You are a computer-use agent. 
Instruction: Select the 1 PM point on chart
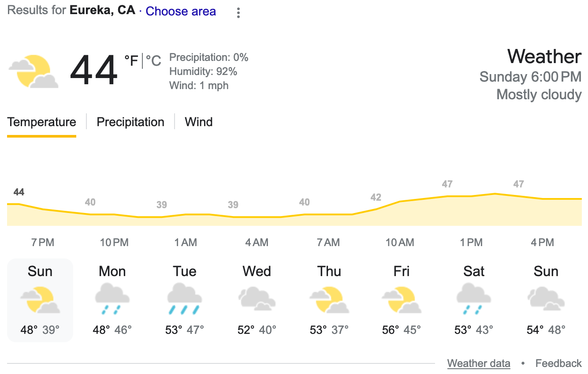pyautogui.click(x=471, y=242)
